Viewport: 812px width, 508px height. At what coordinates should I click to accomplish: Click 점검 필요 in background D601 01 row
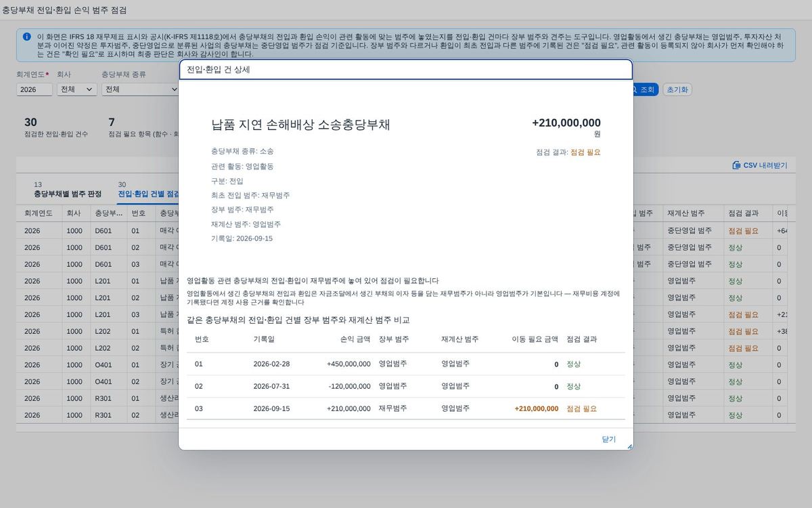[744, 230]
